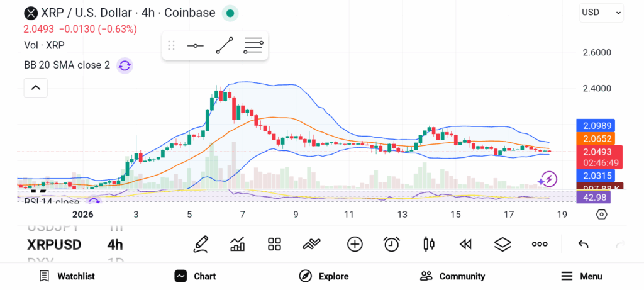Open the layout grid icon

point(274,244)
